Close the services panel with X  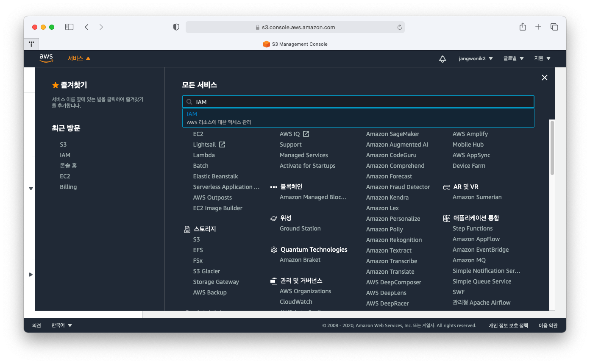click(x=545, y=78)
